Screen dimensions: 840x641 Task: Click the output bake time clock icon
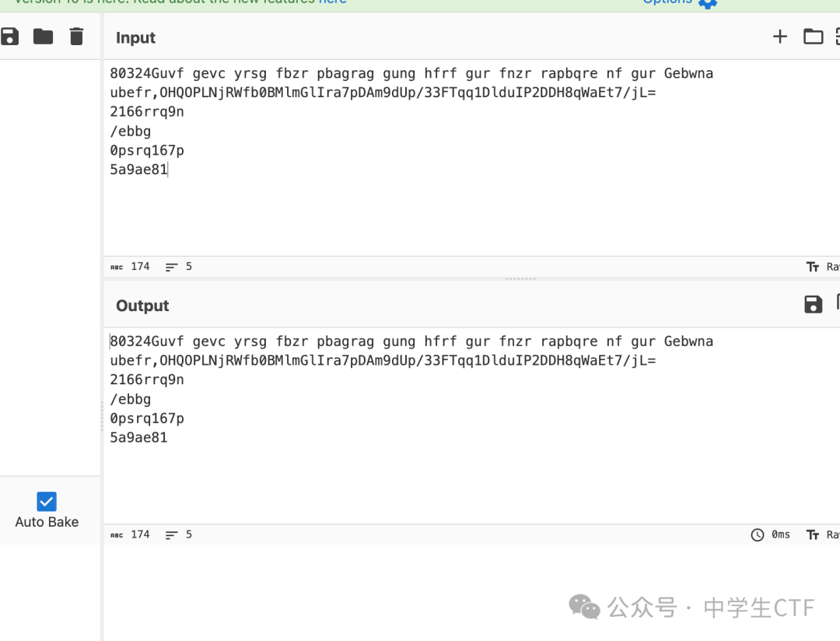point(757,535)
